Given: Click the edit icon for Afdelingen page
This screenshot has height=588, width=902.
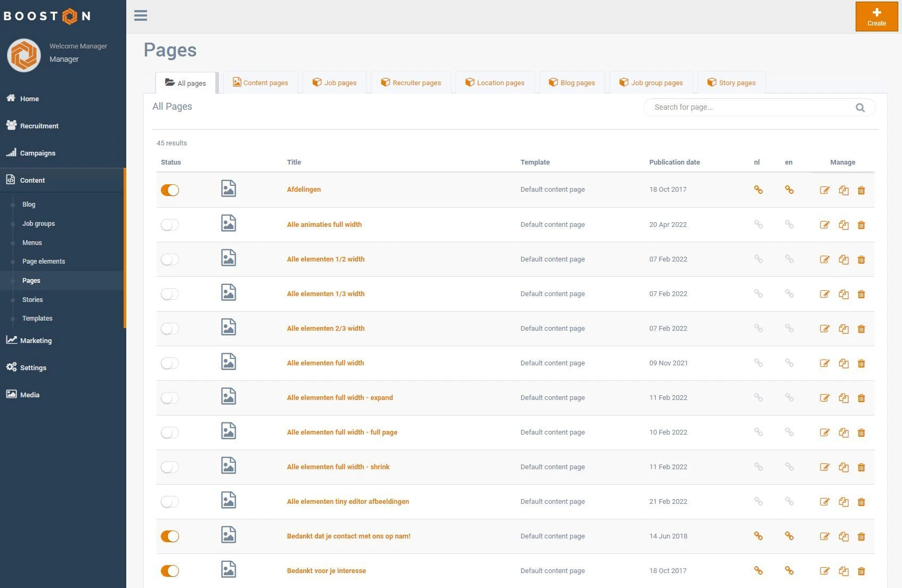Looking at the screenshot, I should click(x=824, y=190).
